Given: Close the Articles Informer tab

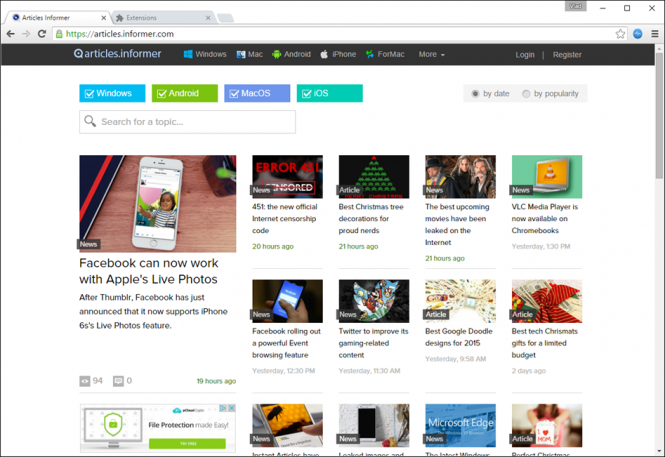Looking at the screenshot, I should pos(103,18).
